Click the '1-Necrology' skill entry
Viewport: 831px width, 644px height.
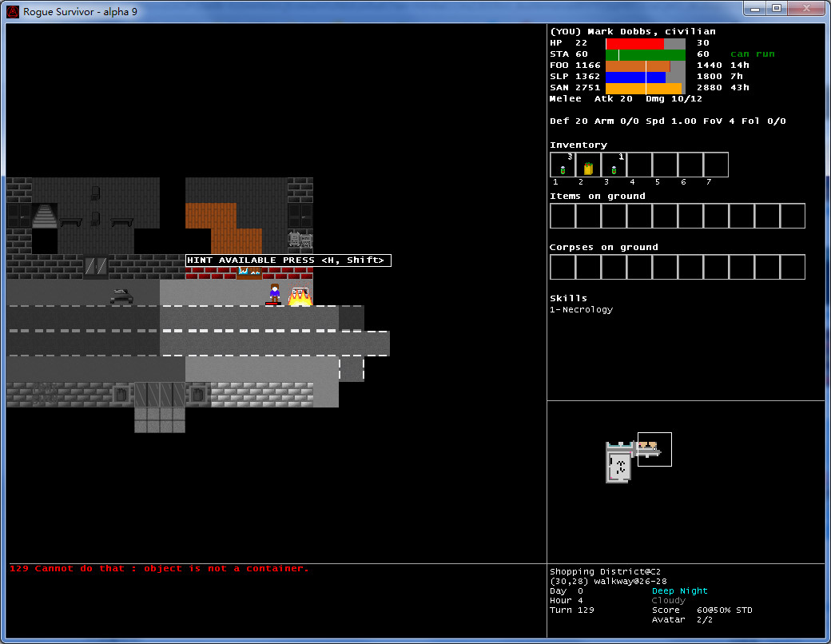click(582, 309)
